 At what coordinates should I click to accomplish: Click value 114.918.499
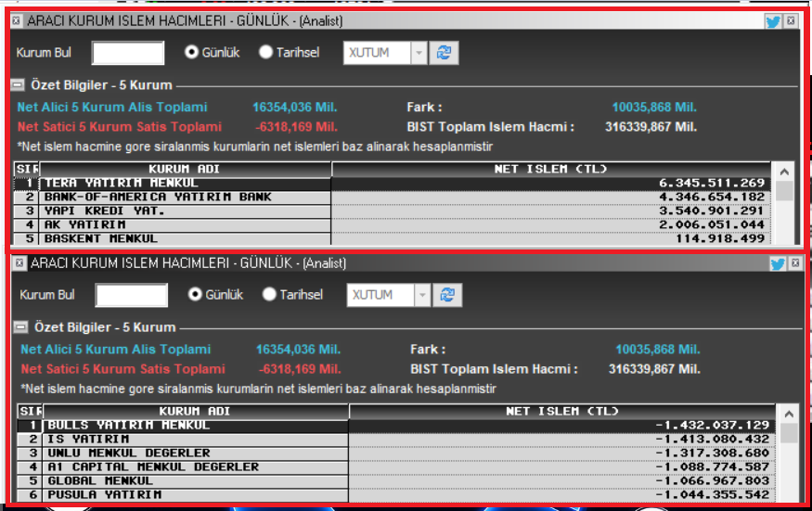point(720,238)
